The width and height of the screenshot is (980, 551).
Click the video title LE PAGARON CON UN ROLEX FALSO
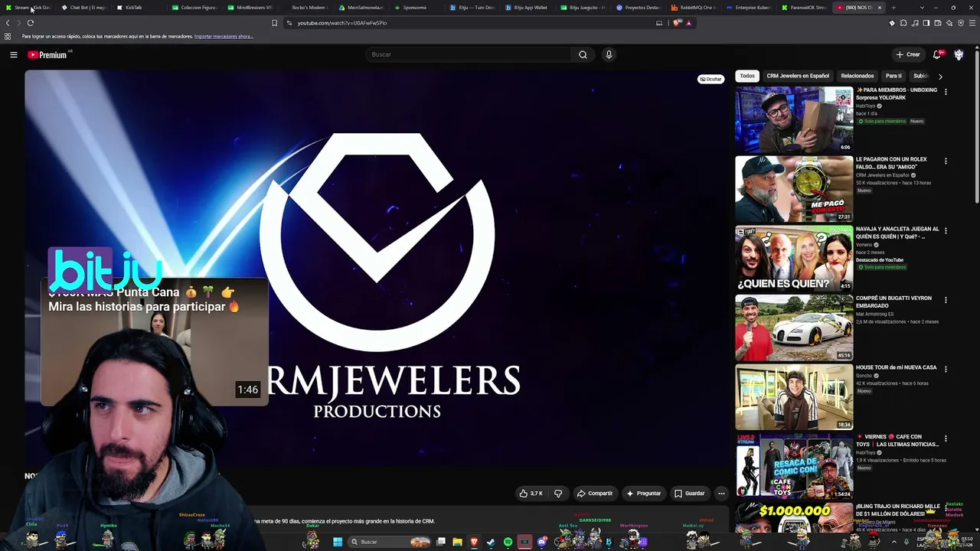(x=891, y=163)
